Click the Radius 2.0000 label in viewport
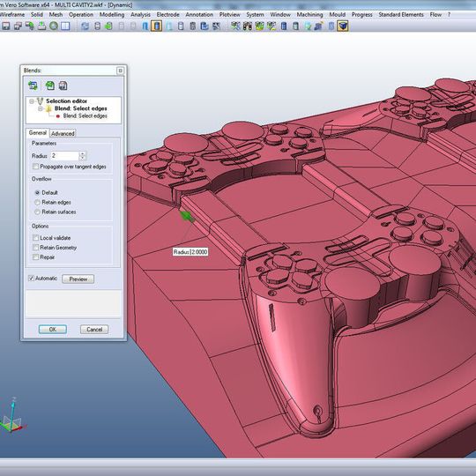This screenshot has height=476, width=476. [190, 251]
